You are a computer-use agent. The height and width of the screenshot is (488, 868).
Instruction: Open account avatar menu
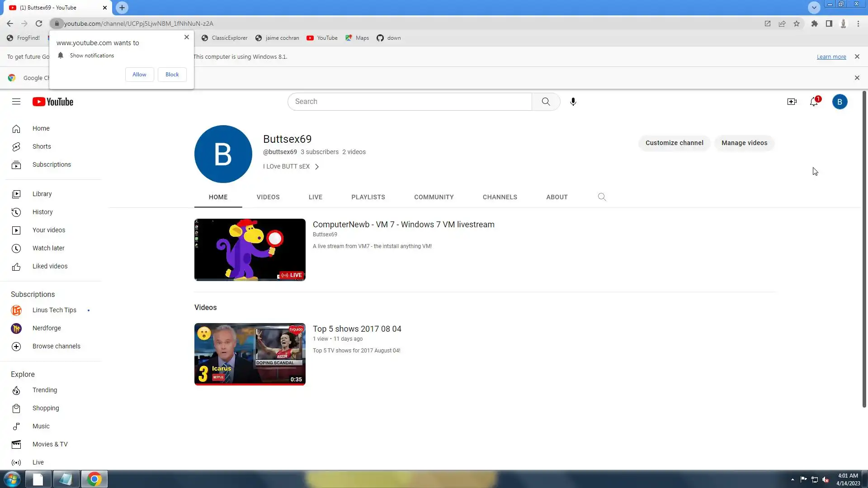point(840,102)
